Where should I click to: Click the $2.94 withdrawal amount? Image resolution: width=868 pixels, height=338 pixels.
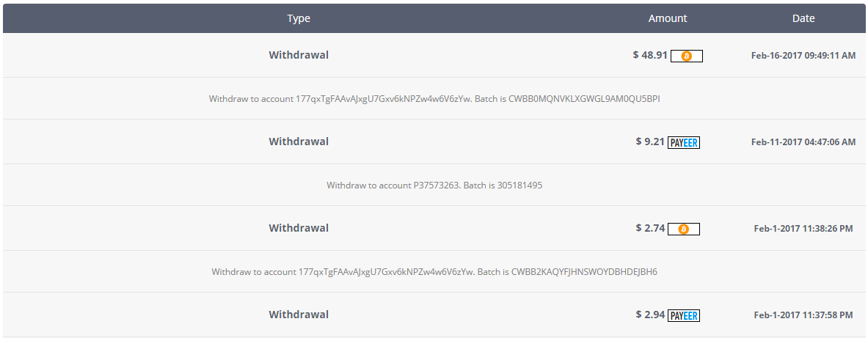[x=650, y=315]
